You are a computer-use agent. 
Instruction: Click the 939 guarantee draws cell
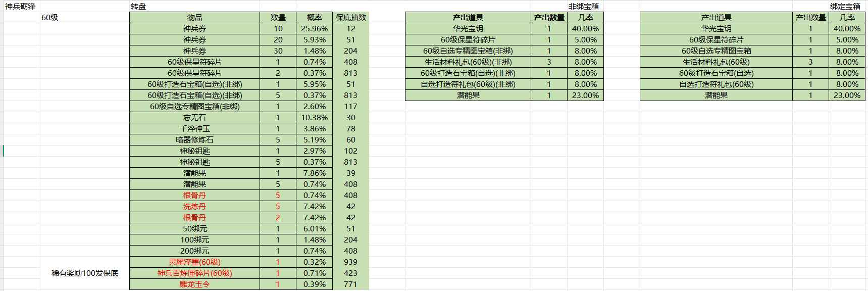pyautogui.click(x=350, y=262)
